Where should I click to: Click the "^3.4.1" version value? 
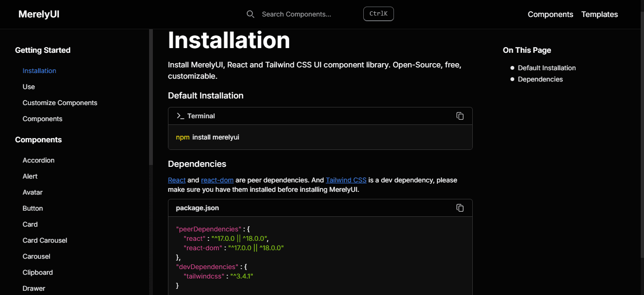coord(242,276)
